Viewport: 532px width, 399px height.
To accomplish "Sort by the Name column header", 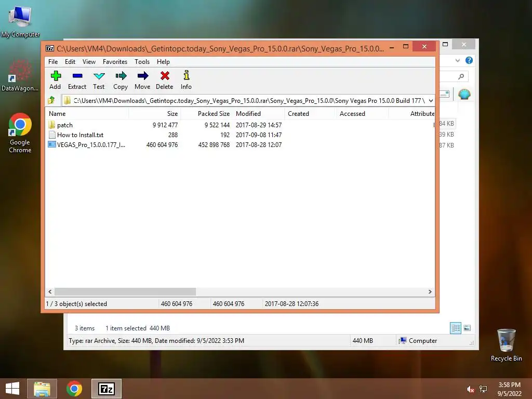I will pyautogui.click(x=87, y=114).
